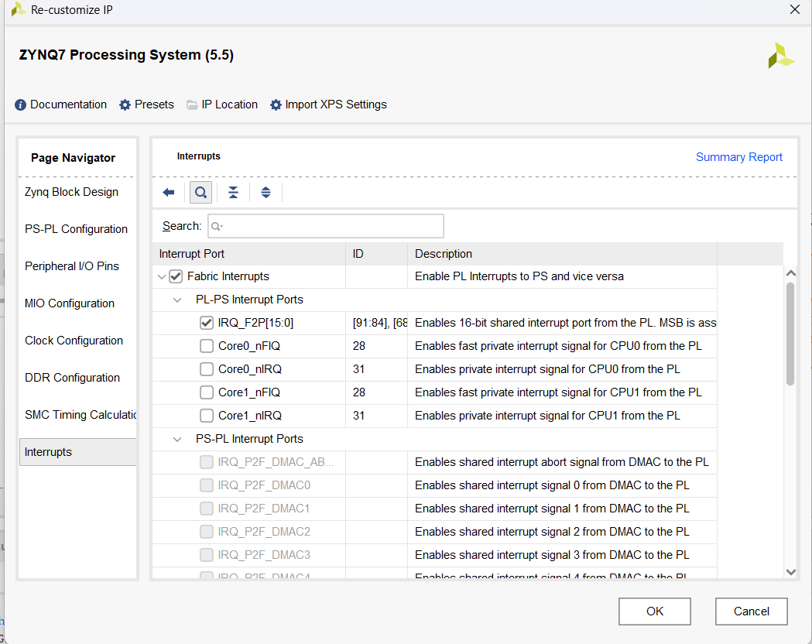Toggle the IRQ_P2F_DMAC2 checkbox
This screenshot has height=644, width=812.
207,532
